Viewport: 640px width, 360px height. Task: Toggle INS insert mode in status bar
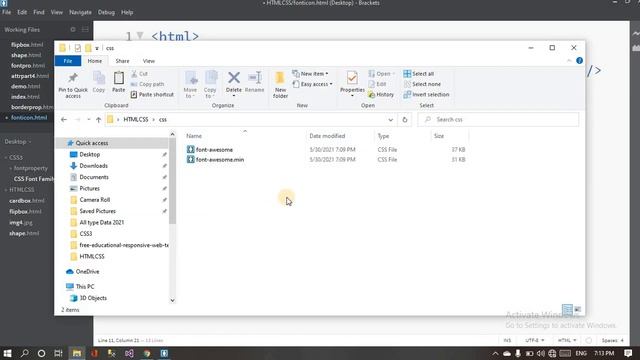tap(507, 340)
